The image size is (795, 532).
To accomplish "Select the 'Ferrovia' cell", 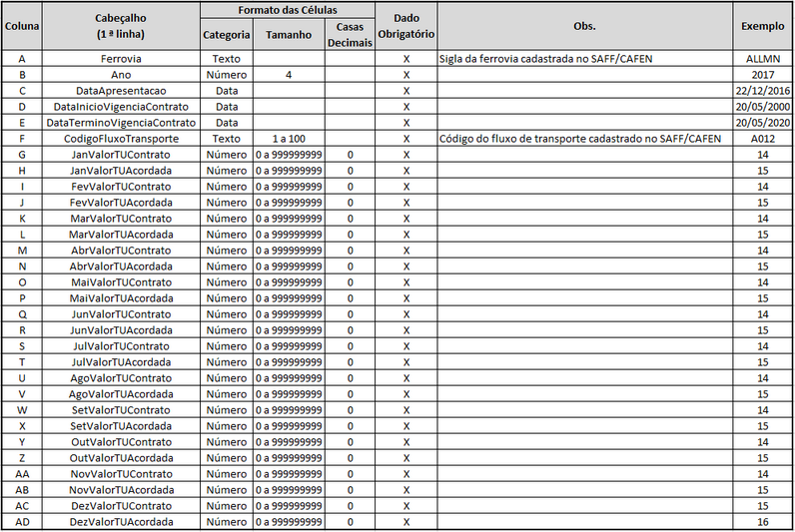I will 121,59.
